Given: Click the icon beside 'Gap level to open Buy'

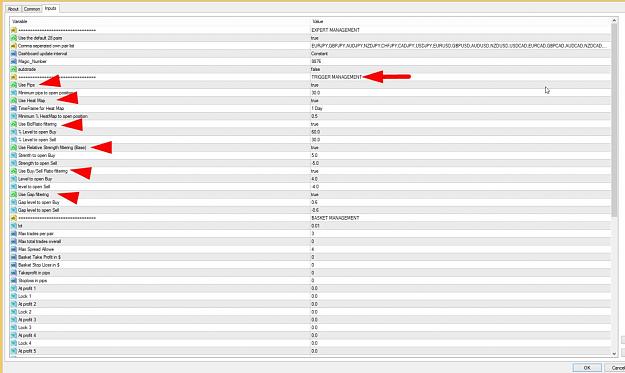Looking at the screenshot, I should coord(14,202).
